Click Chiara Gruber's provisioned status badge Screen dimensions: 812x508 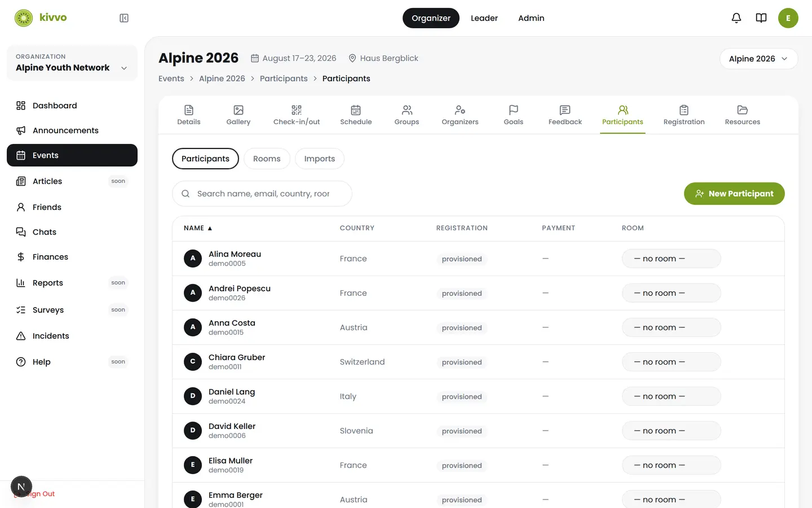pyautogui.click(x=462, y=362)
